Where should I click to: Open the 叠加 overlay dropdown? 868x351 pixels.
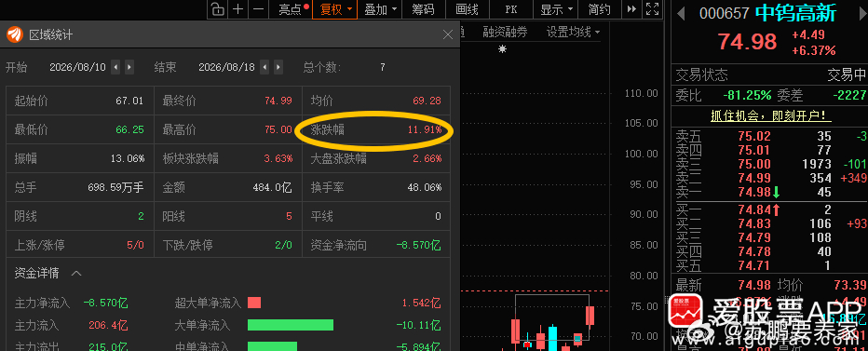(380, 9)
